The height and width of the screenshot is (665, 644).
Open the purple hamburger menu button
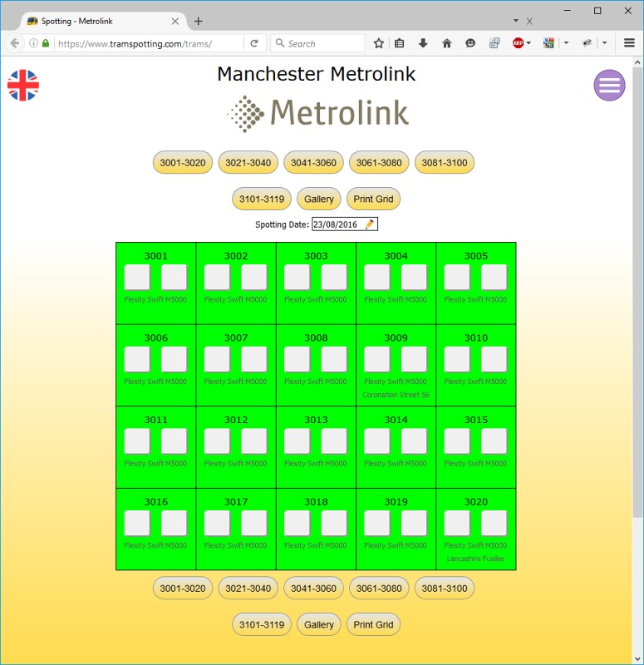coord(609,86)
